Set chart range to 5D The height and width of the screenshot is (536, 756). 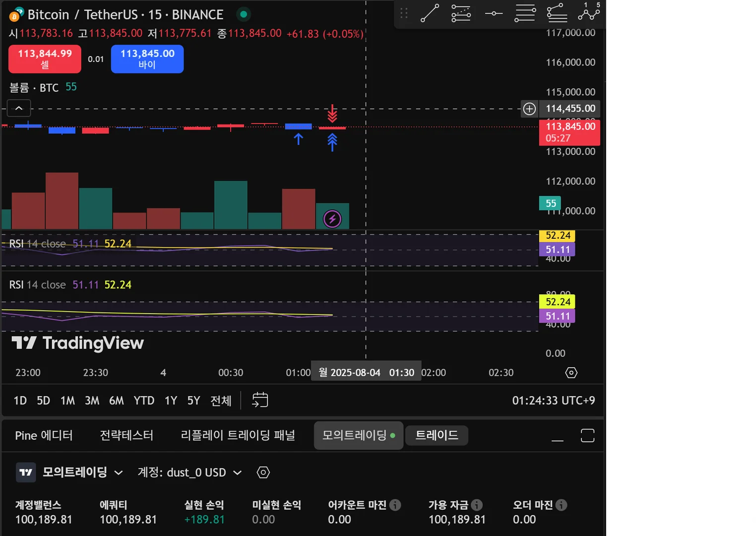pyautogui.click(x=44, y=401)
